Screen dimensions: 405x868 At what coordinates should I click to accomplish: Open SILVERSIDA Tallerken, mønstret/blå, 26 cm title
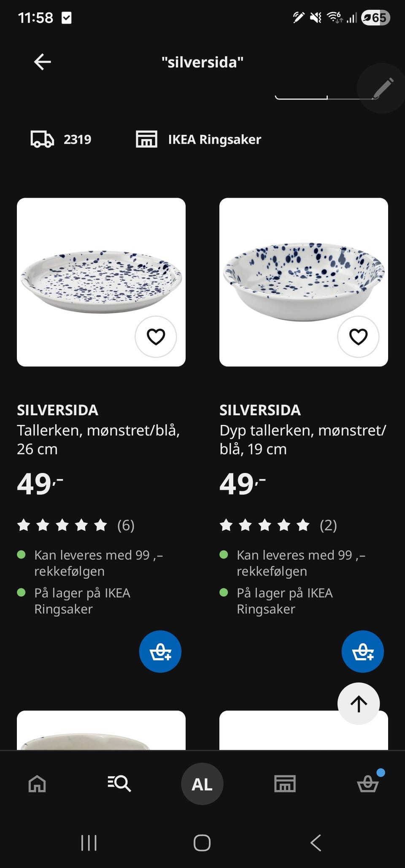pos(98,430)
